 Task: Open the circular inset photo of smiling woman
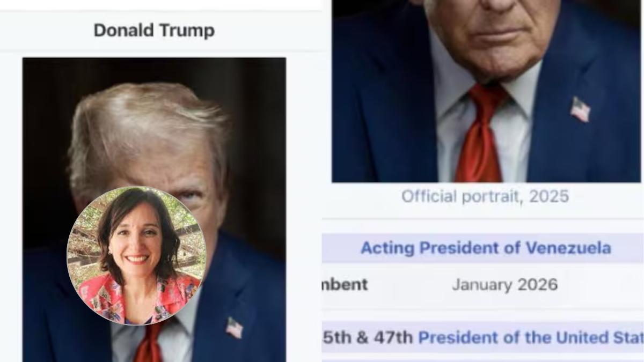(136, 256)
